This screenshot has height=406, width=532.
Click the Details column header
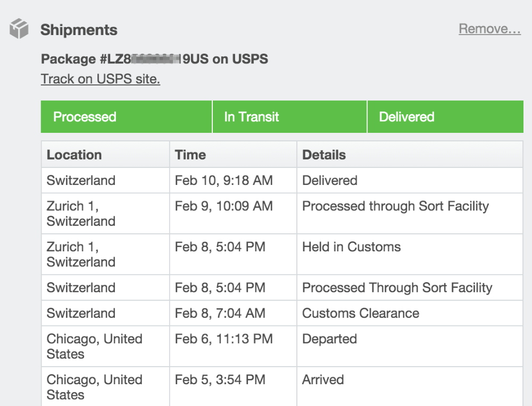(x=324, y=155)
